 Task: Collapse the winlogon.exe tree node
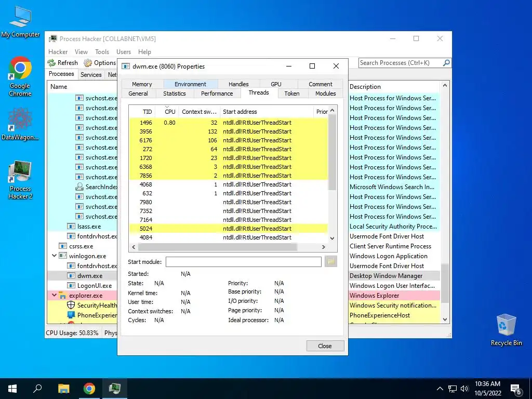[x=54, y=256]
